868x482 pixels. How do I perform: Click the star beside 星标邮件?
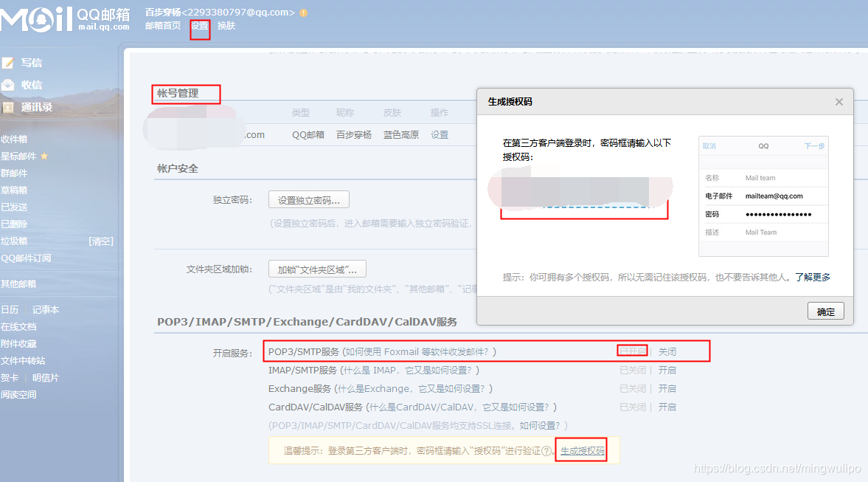click(44, 156)
